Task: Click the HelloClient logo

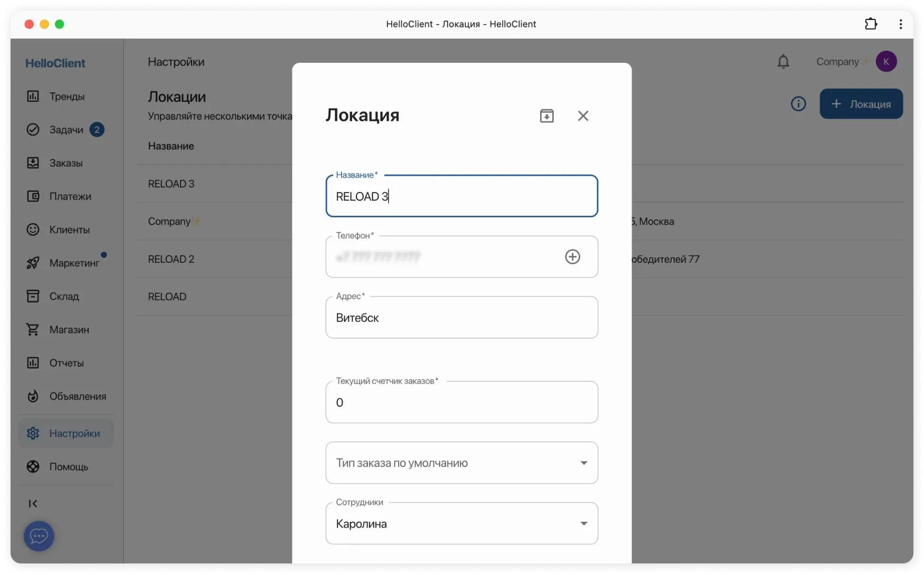Action: pos(55,63)
